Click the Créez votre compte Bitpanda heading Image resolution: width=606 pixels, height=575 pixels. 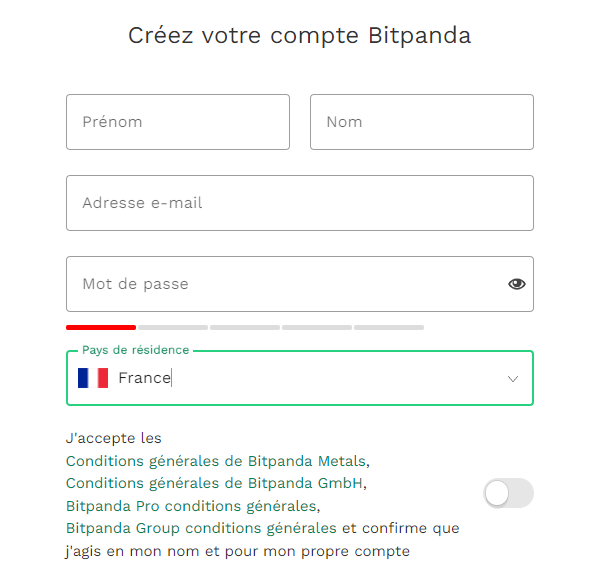(299, 36)
